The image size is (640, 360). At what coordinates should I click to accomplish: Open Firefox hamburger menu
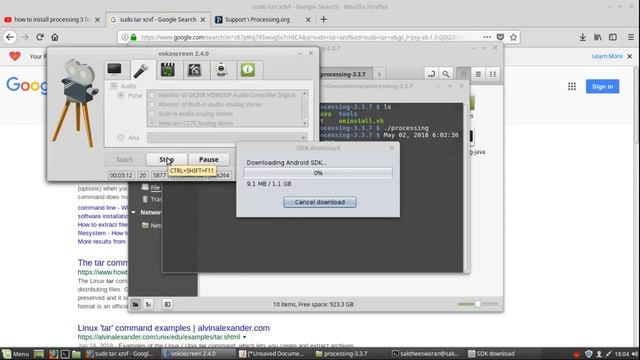pyautogui.click(x=631, y=37)
